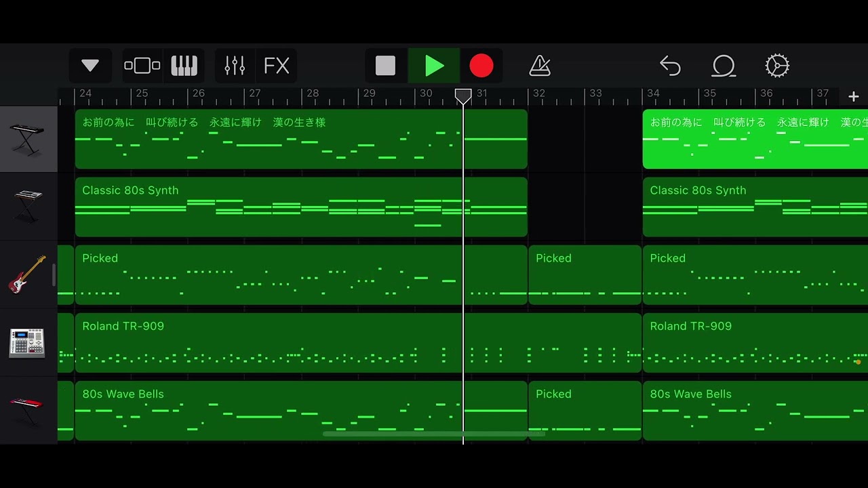Open the loop browser
Viewport: 868px width, 488px height.
click(x=724, y=66)
